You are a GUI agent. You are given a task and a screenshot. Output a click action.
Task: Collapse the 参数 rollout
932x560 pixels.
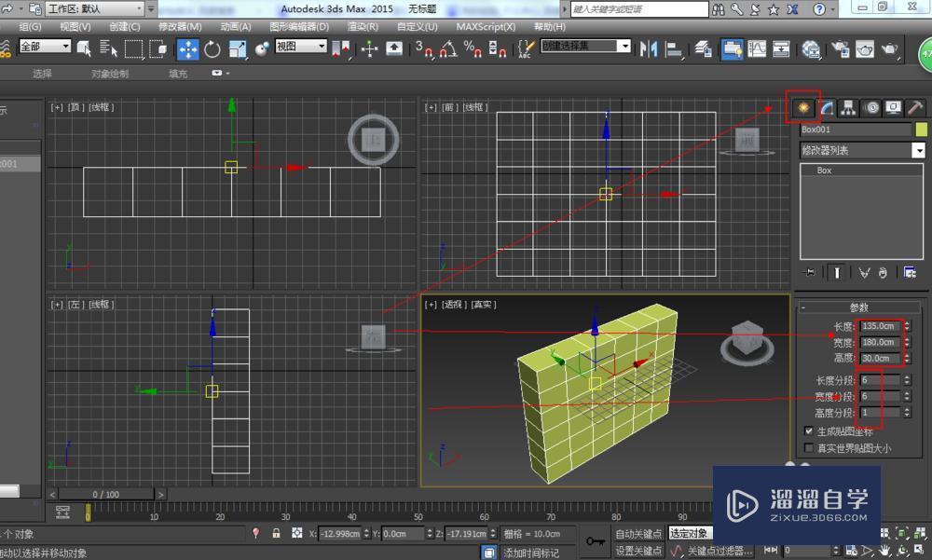pyautogui.click(x=859, y=307)
